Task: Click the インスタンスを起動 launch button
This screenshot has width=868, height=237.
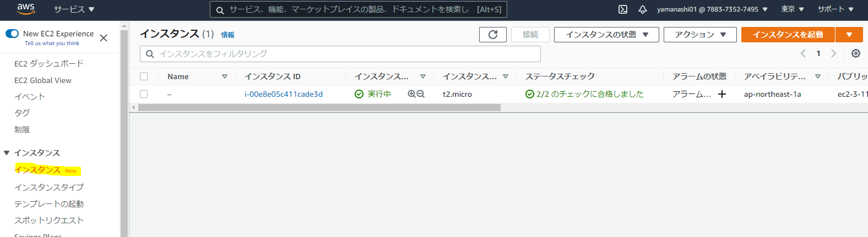Action: point(788,35)
